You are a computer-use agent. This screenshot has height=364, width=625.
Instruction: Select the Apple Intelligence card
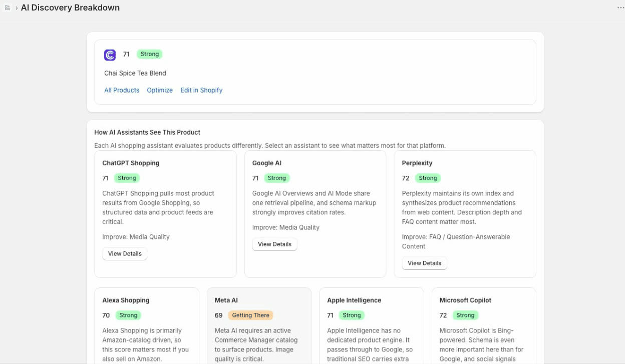372,325
